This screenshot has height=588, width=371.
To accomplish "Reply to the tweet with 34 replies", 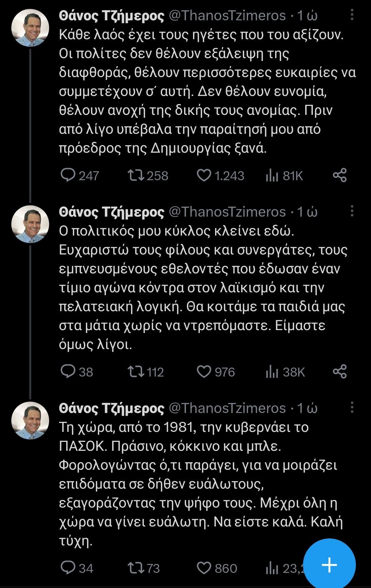I will [x=68, y=568].
